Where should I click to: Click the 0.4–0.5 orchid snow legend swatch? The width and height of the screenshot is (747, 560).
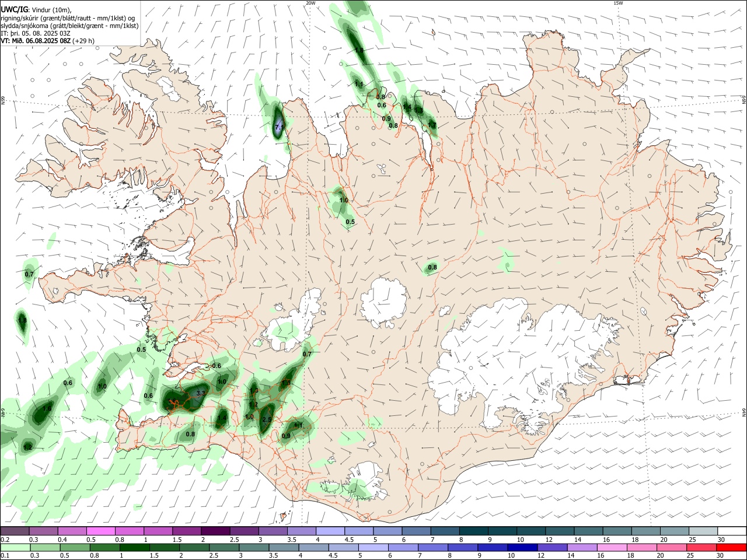(72, 531)
